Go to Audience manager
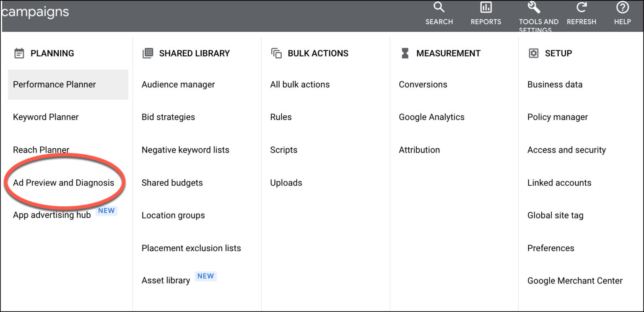The image size is (644, 312). 178,84
